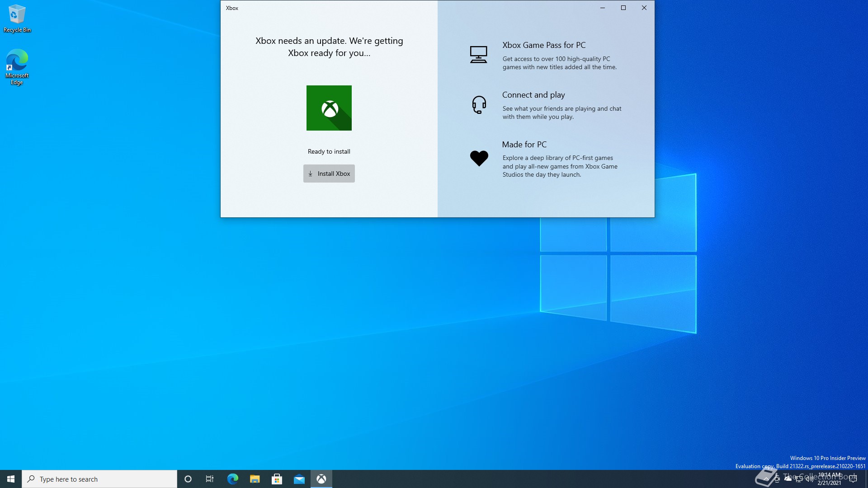This screenshot has width=868, height=488.
Task: Open Microsoft Store from the taskbar
Action: tap(277, 479)
